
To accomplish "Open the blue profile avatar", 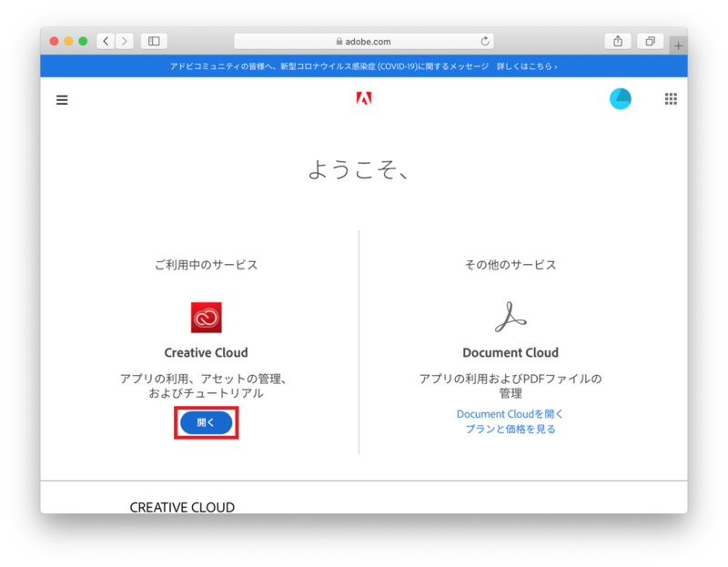I will pyautogui.click(x=620, y=99).
